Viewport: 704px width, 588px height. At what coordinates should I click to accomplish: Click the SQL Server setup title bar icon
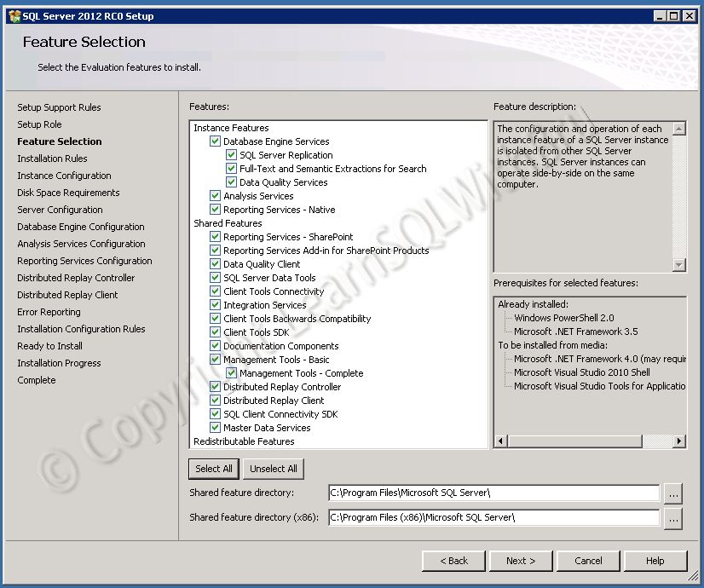[x=14, y=16]
